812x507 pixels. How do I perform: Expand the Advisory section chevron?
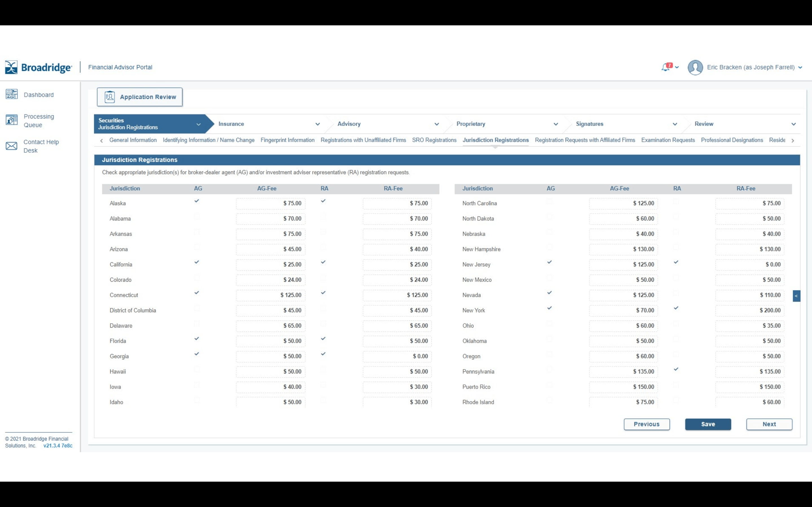click(x=436, y=124)
